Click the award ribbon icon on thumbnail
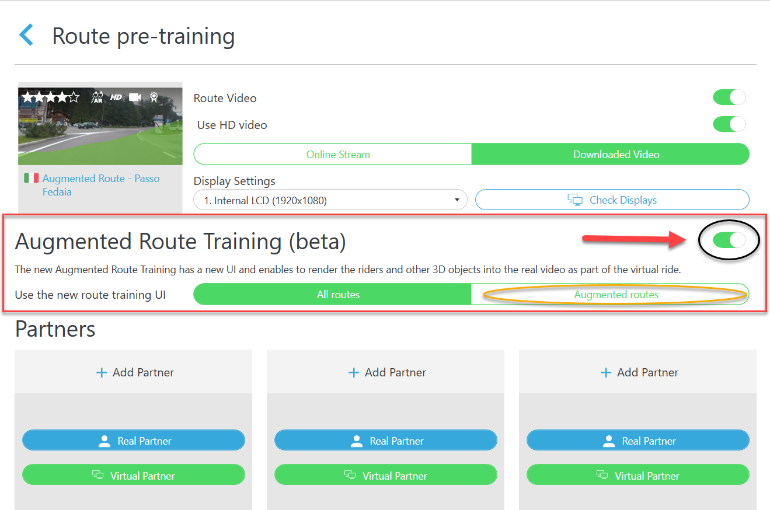770x510 pixels. 154,98
